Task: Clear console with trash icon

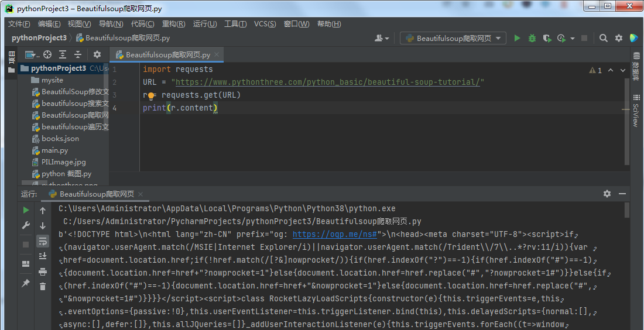Action: (43, 287)
